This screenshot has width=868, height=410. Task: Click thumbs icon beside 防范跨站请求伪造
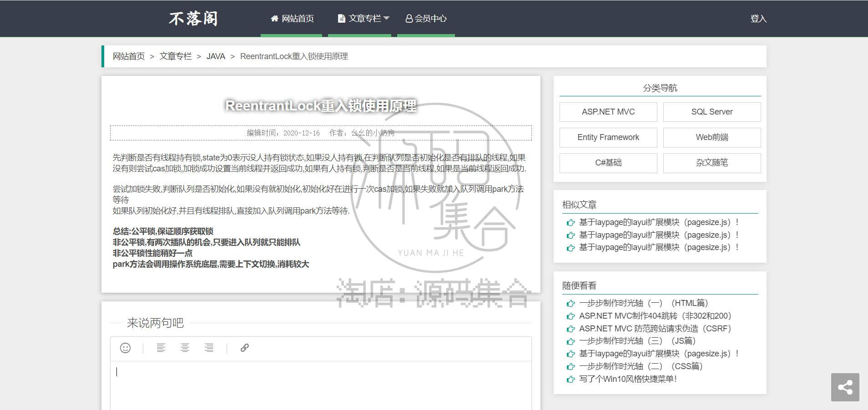[570, 329]
